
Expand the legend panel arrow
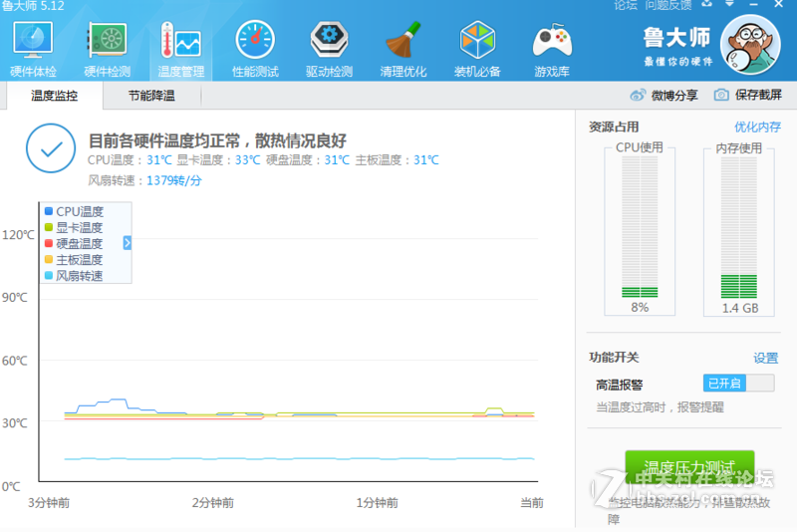point(128,243)
